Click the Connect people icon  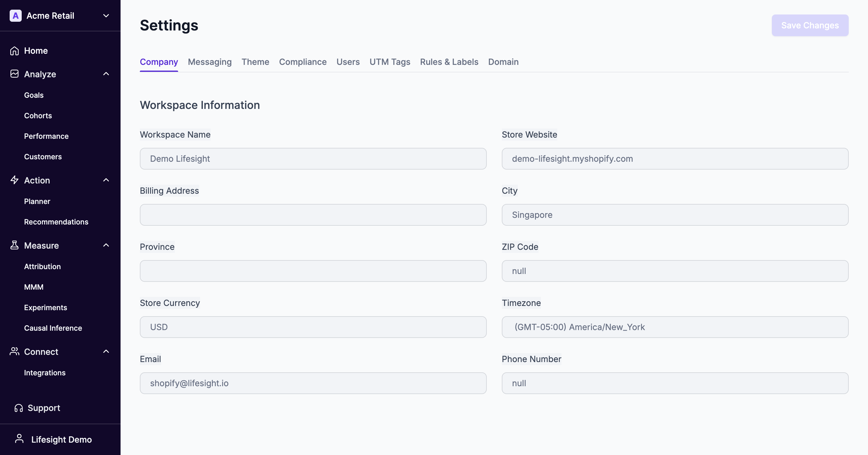(14, 352)
